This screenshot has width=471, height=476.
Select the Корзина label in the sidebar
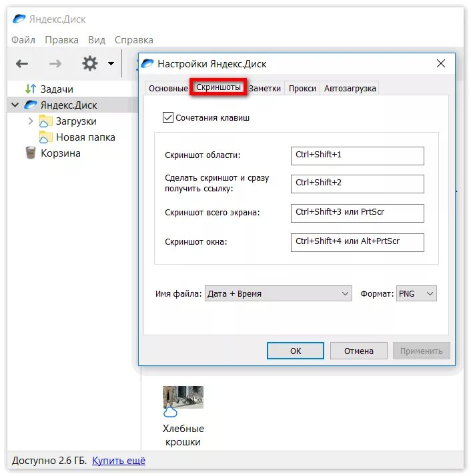coord(61,153)
